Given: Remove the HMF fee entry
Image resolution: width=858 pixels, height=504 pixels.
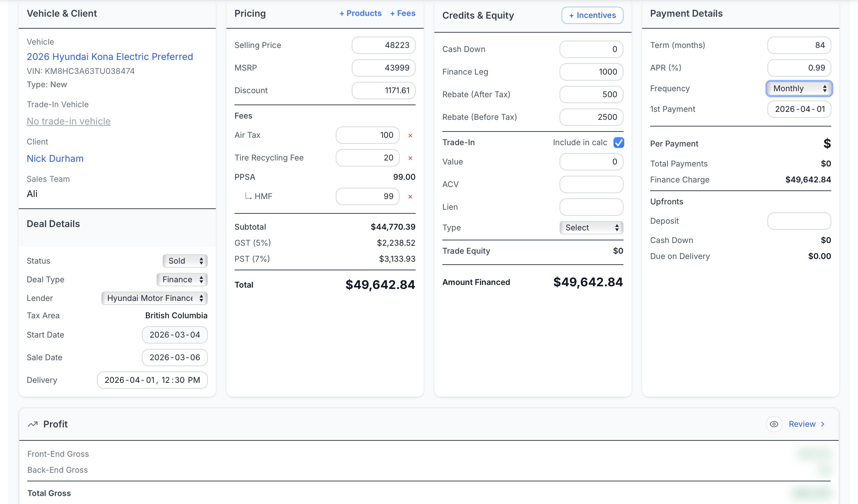Looking at the screenshot, I should click(x=410, y=197).
